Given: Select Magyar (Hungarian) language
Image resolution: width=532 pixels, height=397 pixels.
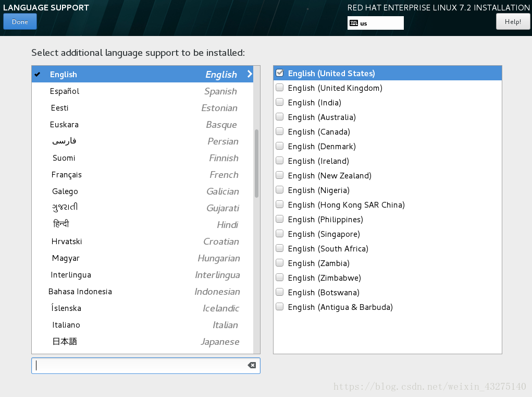Looking at the screenshot, I should point(142,258).
